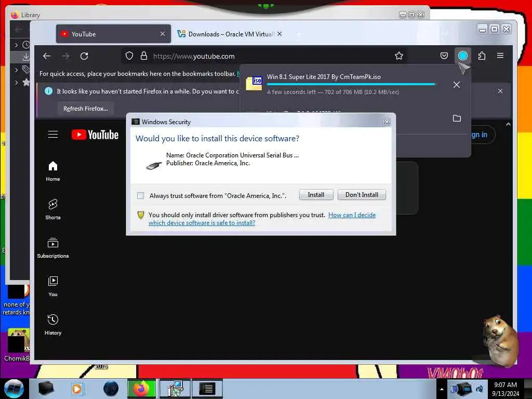
Task: Click Install in Windows Security
Action: point(316,195)
